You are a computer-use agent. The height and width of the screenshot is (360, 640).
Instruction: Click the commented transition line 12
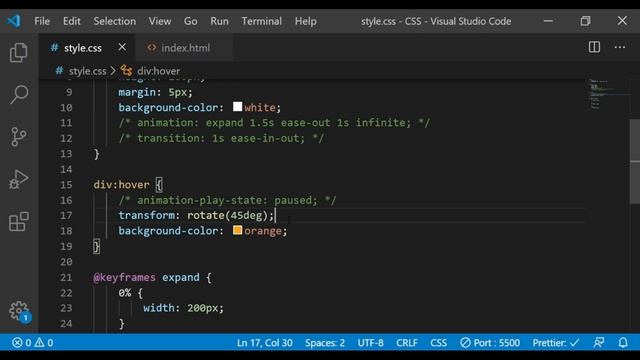221,138
